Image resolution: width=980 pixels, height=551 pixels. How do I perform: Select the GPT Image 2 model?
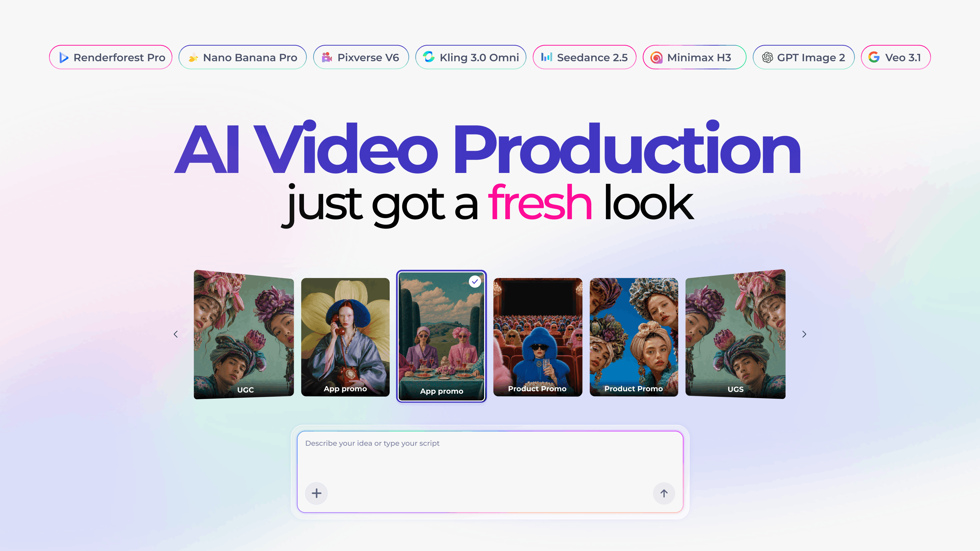[803, 57]
